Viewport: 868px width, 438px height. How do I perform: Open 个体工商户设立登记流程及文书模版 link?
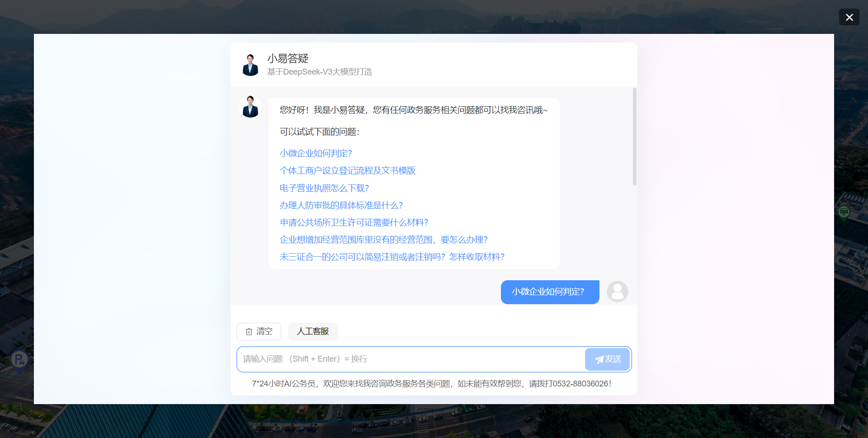tap(347, 170)
